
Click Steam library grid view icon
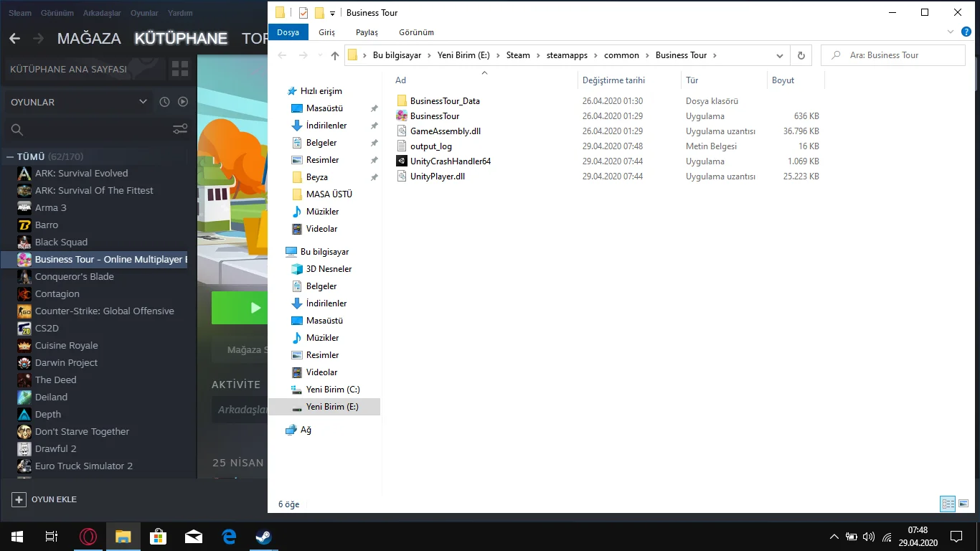179,70
